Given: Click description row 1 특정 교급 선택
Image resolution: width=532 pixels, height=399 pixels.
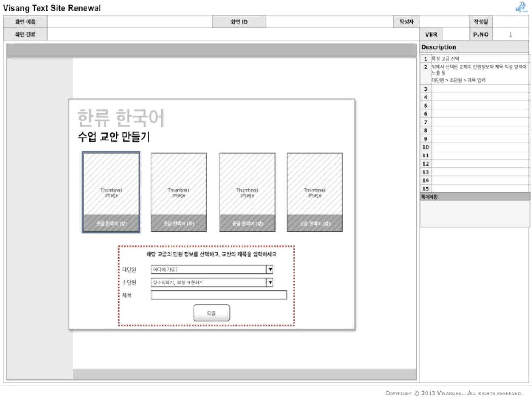Looking at the screenshot, I should pos(475,59).
